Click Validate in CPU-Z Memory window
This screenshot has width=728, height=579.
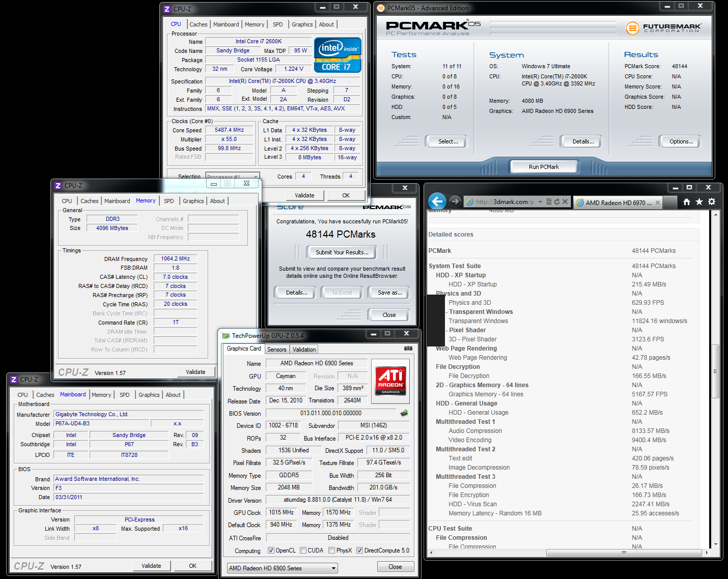(x=195, y=372)
